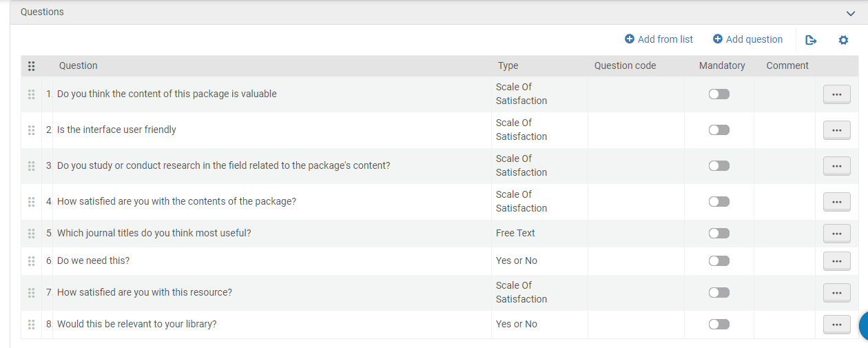
Task: Click the export list icon
Action: click(x=811, y=40)
